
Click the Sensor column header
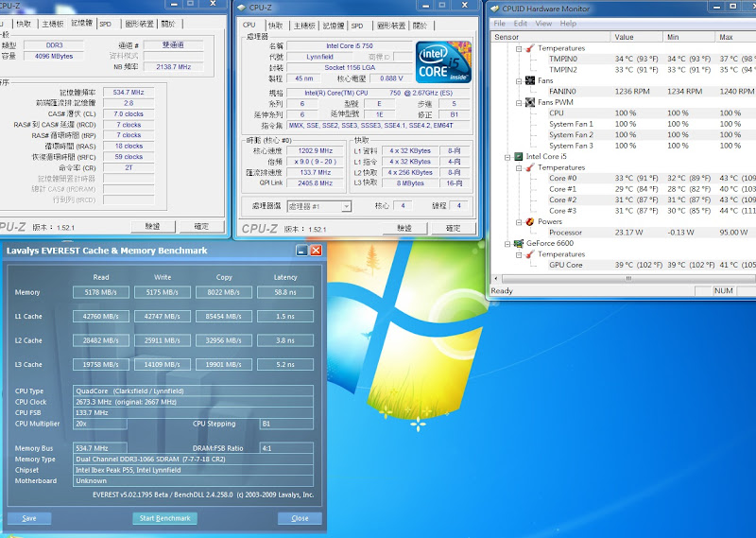tap(550, 37)
